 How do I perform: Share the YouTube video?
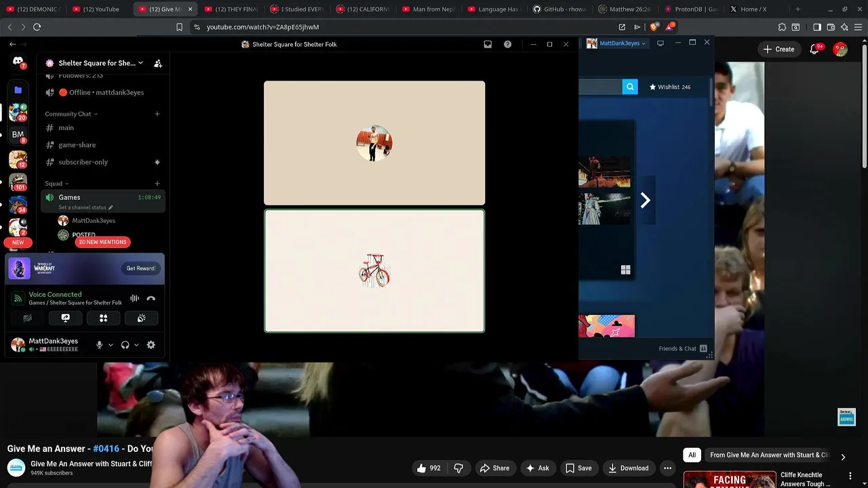pyautogui.click(x=494, y=468)
